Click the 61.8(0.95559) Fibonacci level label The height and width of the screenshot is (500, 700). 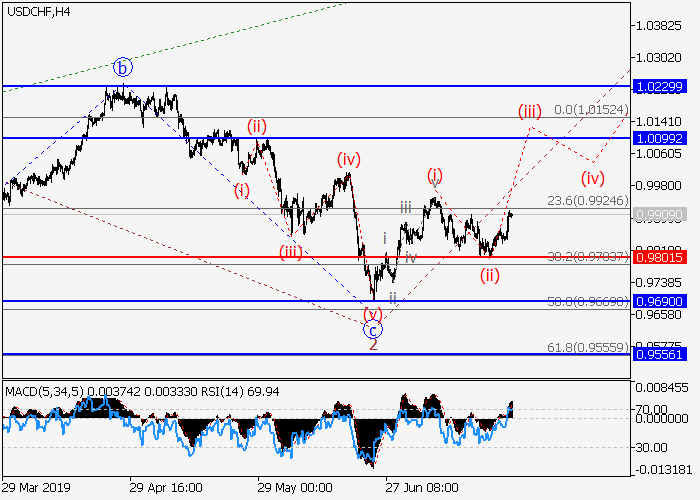point(588,345)
